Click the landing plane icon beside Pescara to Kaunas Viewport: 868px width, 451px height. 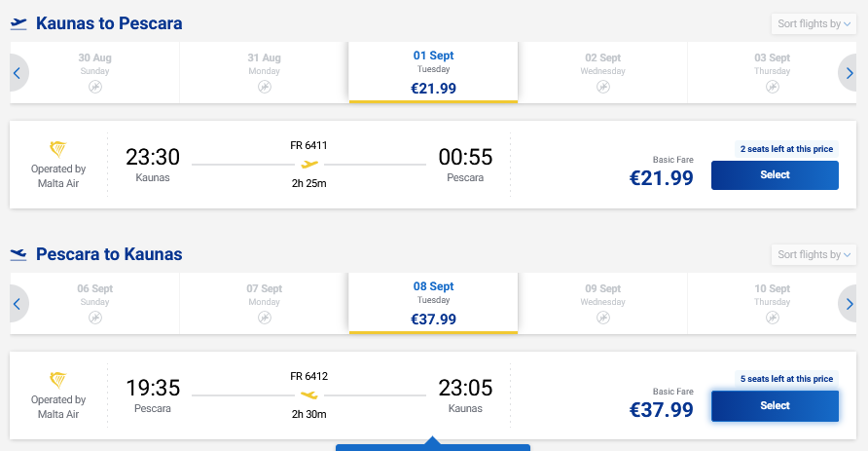coord(18,254)
